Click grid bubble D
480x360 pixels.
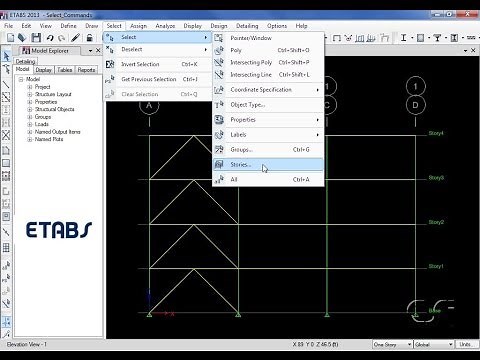tap(415, 105)
